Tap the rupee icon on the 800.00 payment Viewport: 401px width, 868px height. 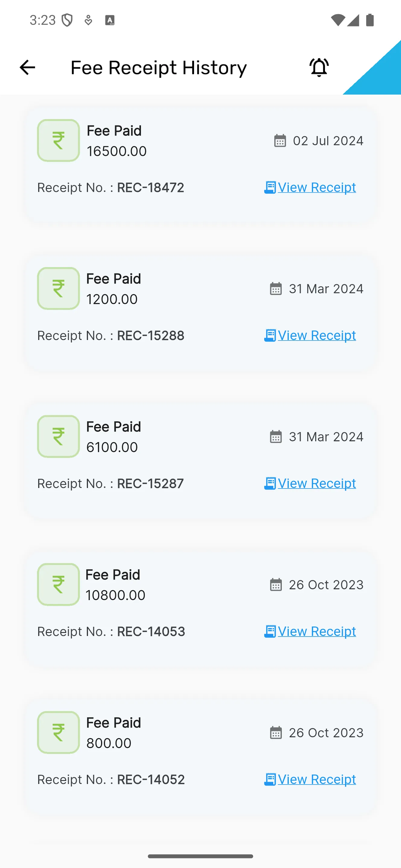pos(58,732)
